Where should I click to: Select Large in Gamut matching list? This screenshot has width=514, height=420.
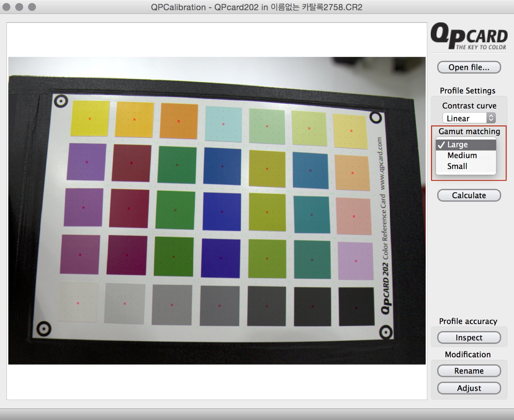(x=458, y=145)
